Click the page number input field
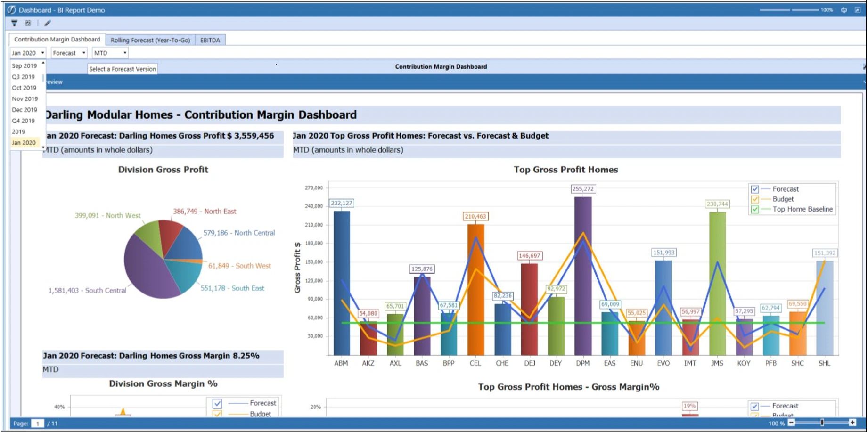The height and width of the screenshot is (432, 868). [37, 424]
